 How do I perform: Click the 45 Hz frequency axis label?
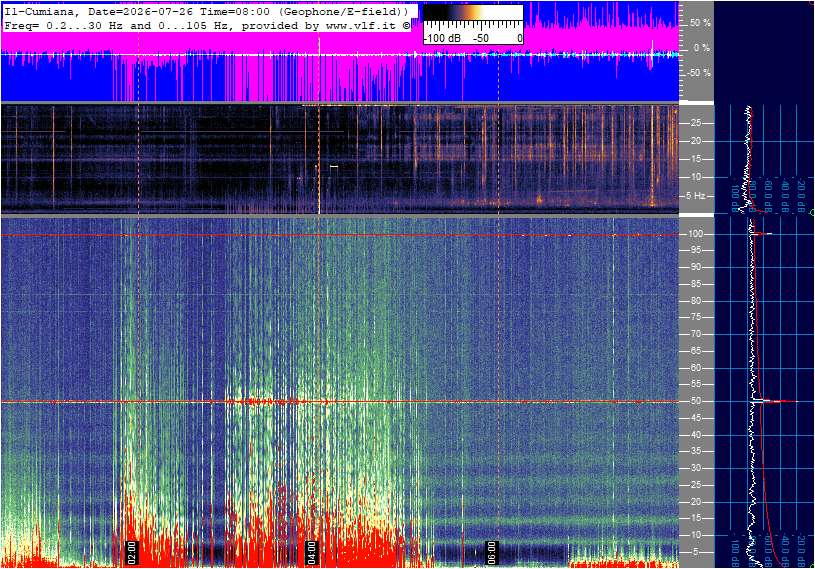coord(695,418)
